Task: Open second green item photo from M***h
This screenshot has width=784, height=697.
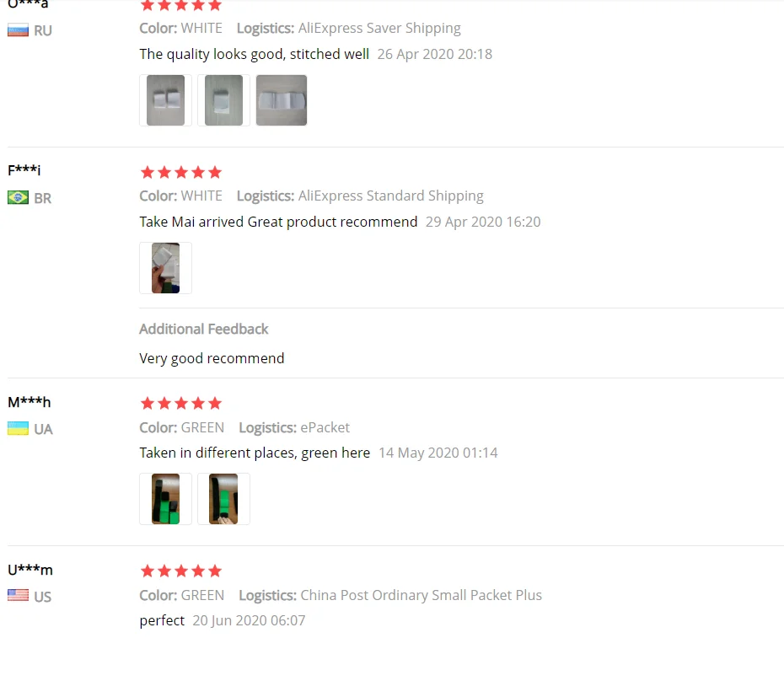Action: coord(223,499)
